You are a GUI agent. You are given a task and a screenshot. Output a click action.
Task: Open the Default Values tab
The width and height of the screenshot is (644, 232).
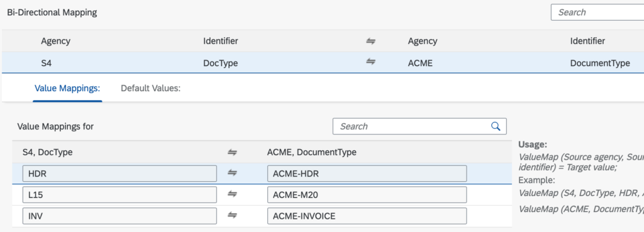tap(151, 88)
